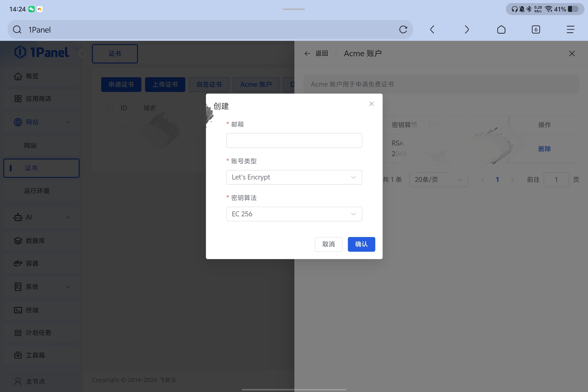Open the 账号类型 Let's Encrypt dropdown

click(x=294, y=177)
